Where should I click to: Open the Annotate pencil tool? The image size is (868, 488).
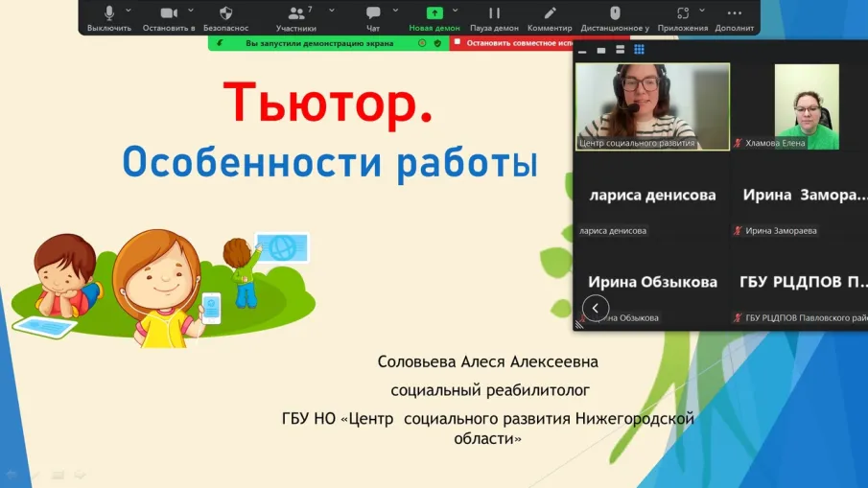550,17
